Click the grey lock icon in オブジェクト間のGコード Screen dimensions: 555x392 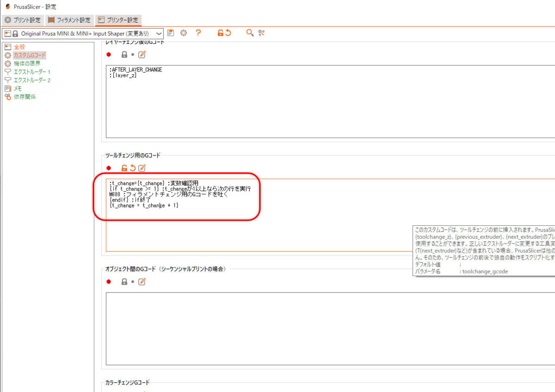(124, 282)
